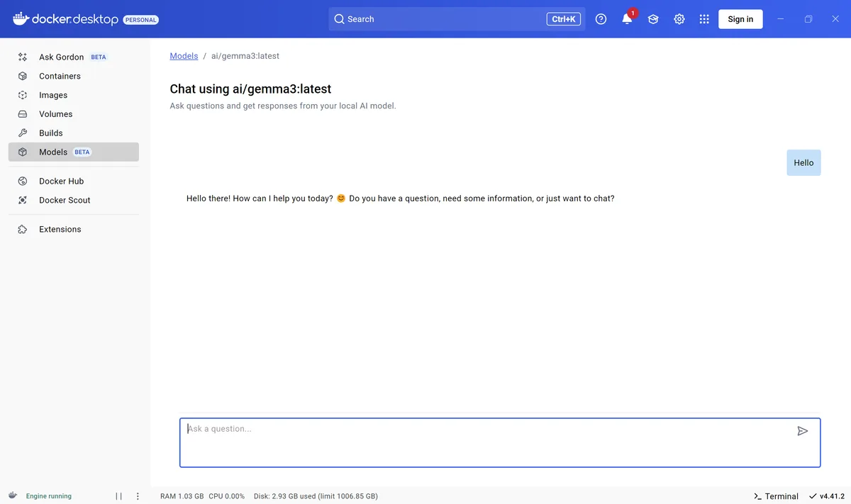Click the Sign in button
851x504 pixels.
[x=740, y=19]
